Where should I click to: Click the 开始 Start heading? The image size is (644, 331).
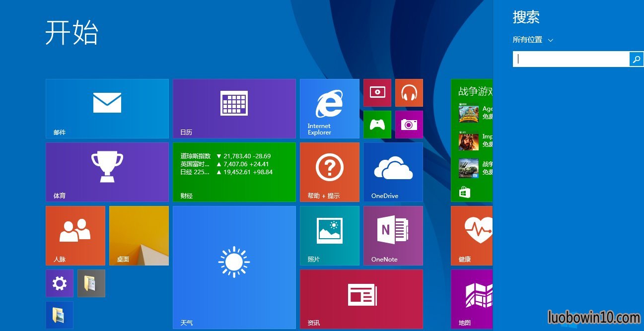click(x=72, y=33)
